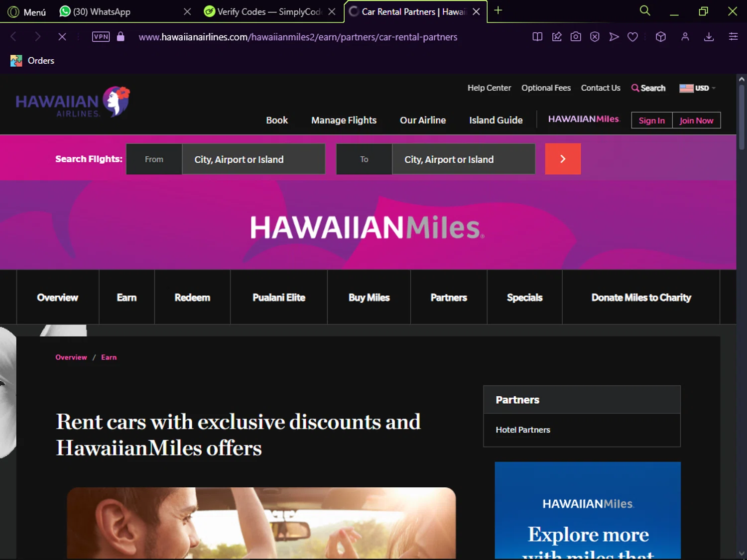Image resolution: width=747 pixels, height=560 pixels.
Task: Expand the USD currency dropdown
Action: [x=698, y=88]
